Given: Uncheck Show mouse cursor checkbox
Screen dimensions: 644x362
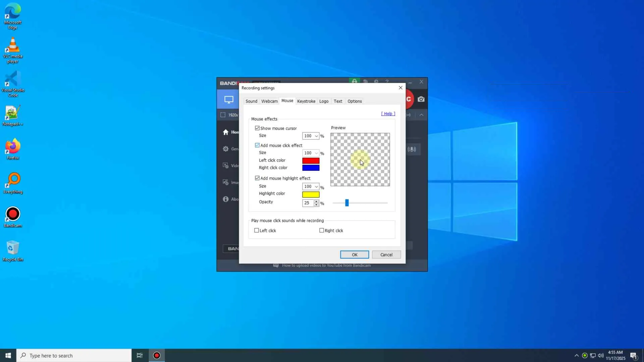Looking at the screenshot, I should [x=257, y=128].
